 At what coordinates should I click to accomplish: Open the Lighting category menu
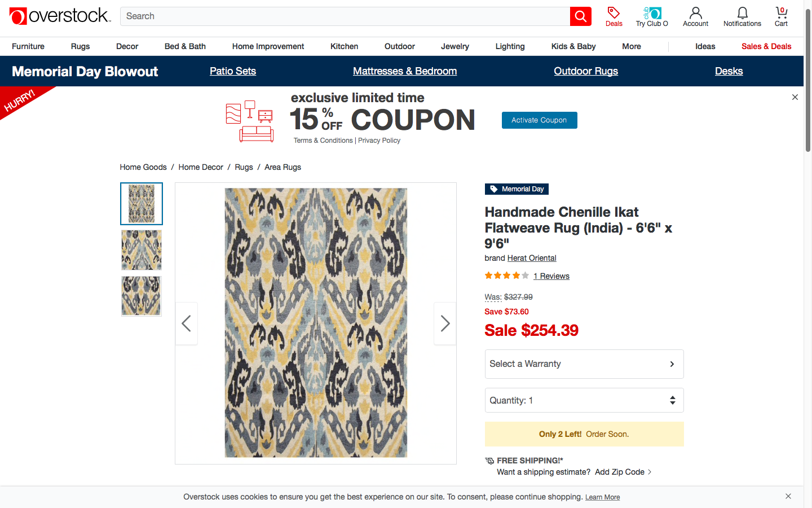(510, 46)
